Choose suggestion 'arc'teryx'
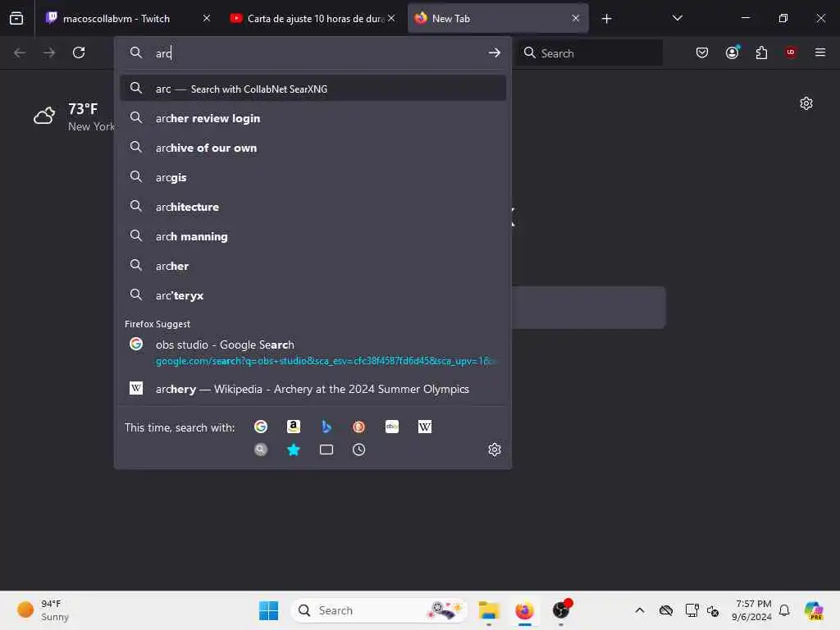 [313, 294]
